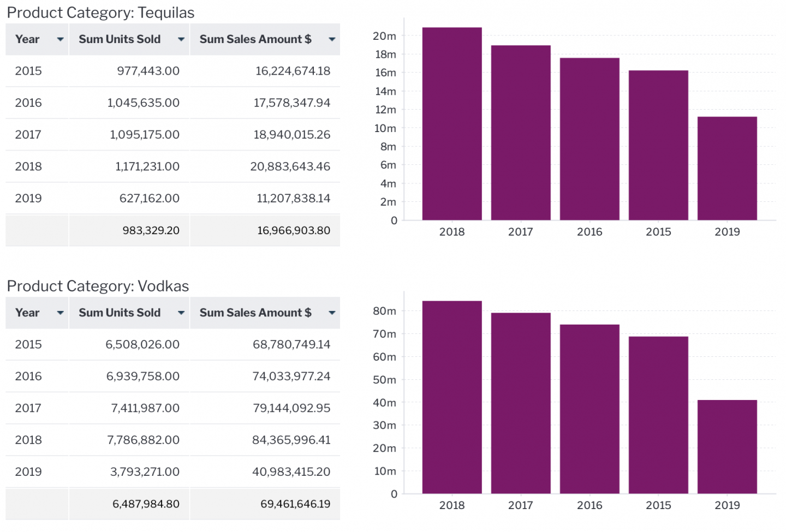The width and height of the screenshot is (786, 532).
Task: Open Sum Sales Amount $ dropdown arrow in Tequilas table
Action: click(332, 39)
